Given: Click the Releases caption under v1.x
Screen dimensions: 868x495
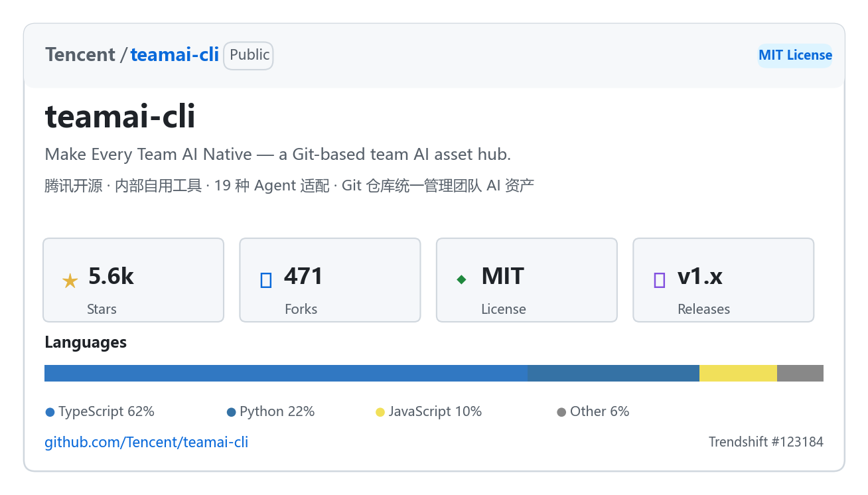Looking at the screenshot, I should (x=703, y=309).
